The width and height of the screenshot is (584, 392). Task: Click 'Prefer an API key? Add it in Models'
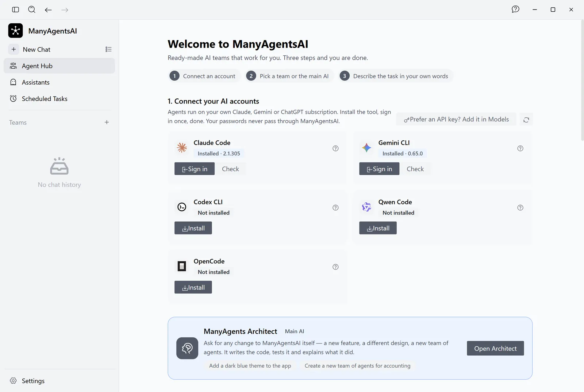(456, 119)
